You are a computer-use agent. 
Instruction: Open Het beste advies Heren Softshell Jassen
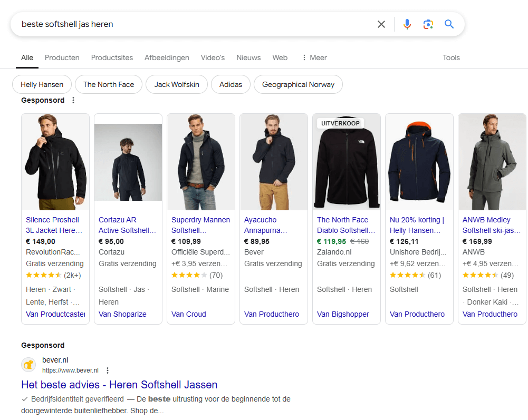119,385
